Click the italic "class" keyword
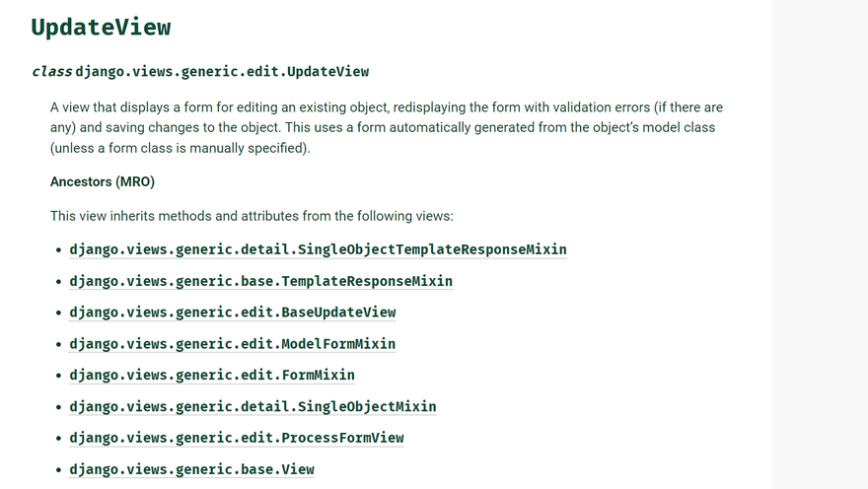The image size is (868, 489). point(51,71)
